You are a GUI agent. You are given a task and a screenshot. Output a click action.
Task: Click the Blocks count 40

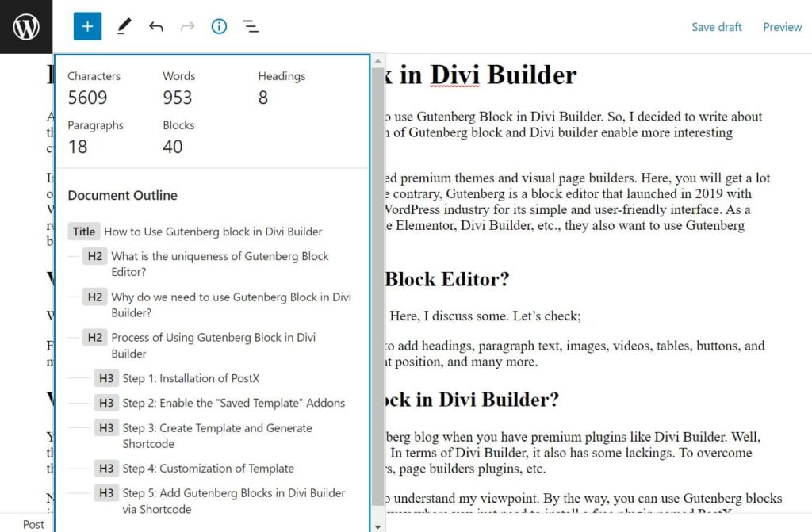tap(173, 147)
